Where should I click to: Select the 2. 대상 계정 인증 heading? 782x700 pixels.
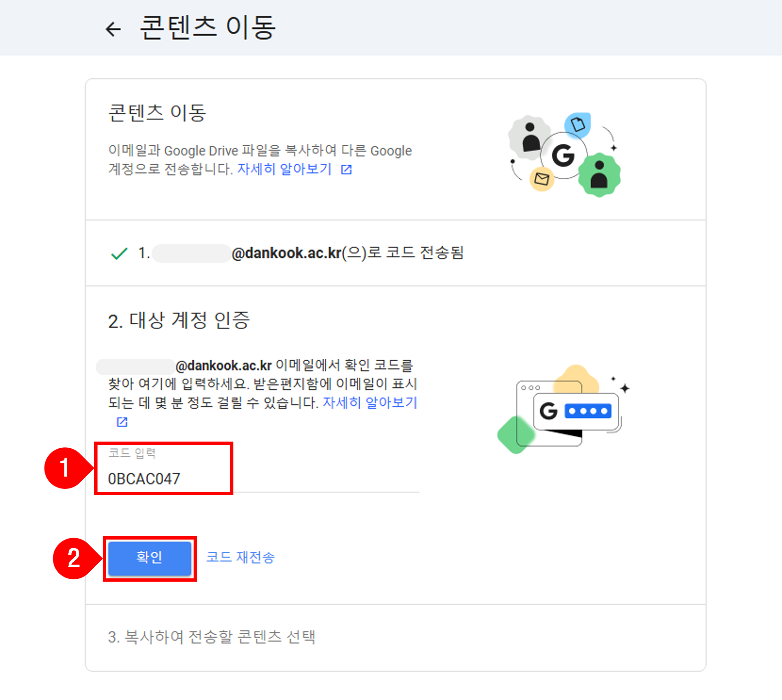coord(179,320)
